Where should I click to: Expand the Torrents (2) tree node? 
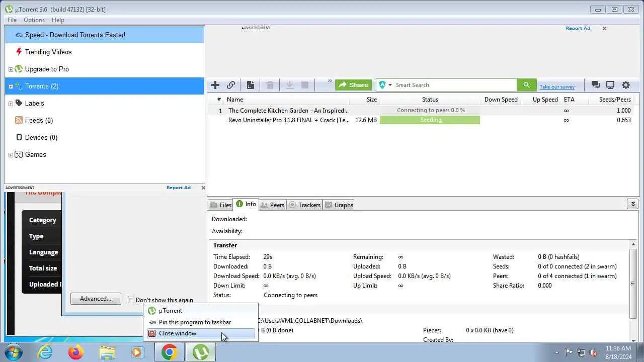point(11,86)
